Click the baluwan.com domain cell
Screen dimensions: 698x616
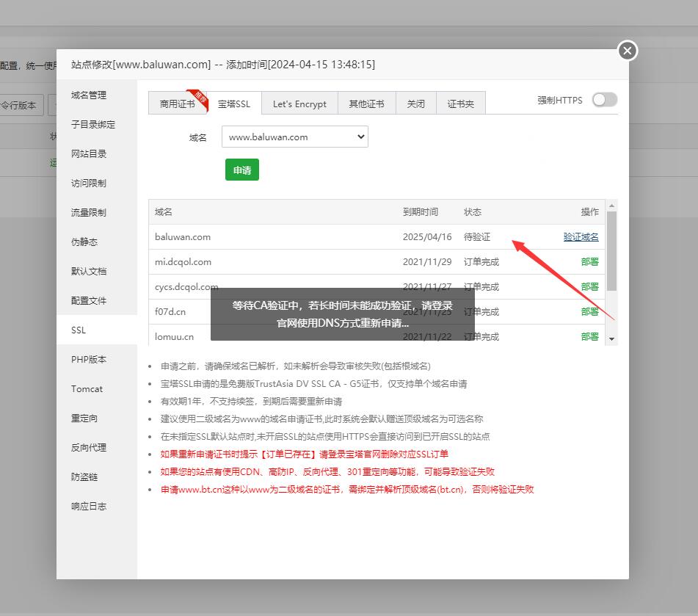(183, 237)
